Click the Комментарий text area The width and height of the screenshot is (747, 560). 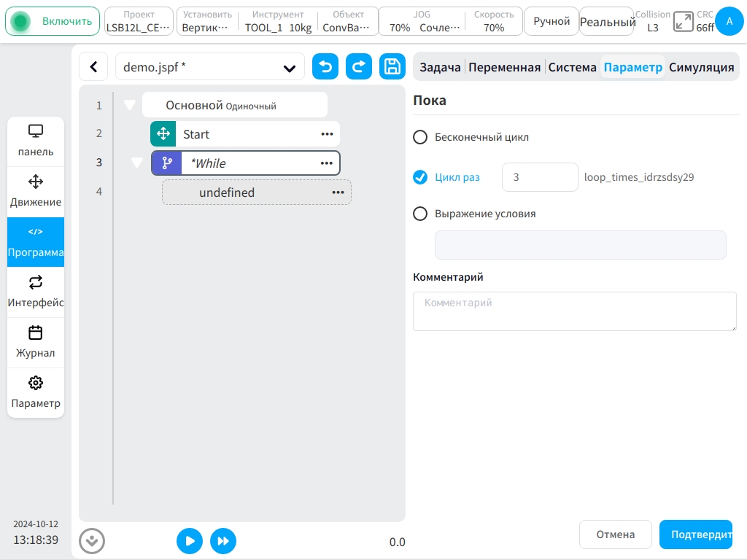575,311
